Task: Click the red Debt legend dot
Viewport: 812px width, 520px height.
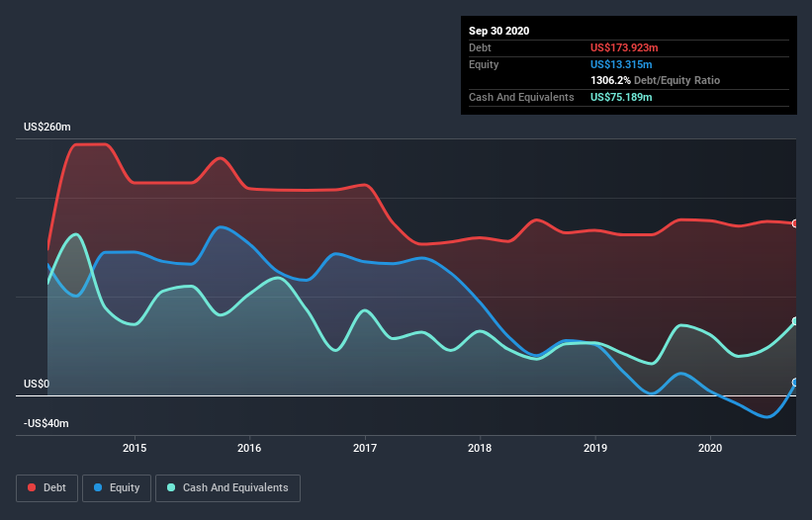Action: pos(32,487)
